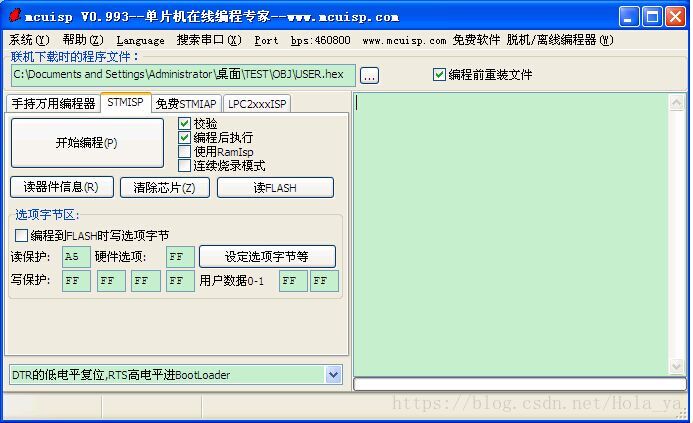Open the Port menu
Screen dimensions: 693x423
(x=266, y=40)
